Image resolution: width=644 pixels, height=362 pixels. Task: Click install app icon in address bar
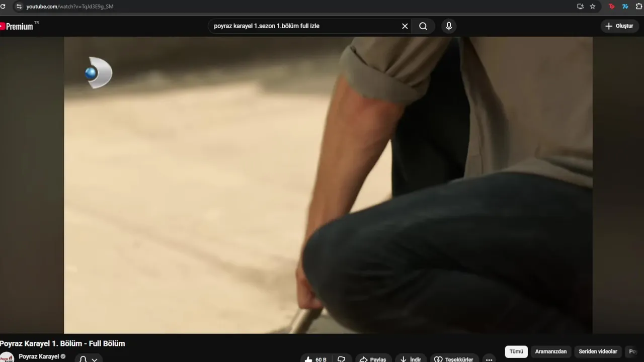(x=580, y=7)
